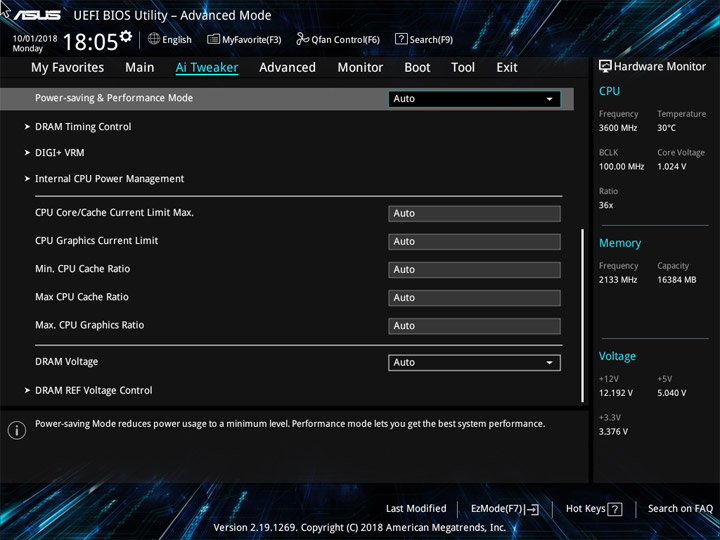This screenshot has width=720, height=540.
Task: Open the Monitor tab
Action: pyautogui.click(x=360, y=68)
